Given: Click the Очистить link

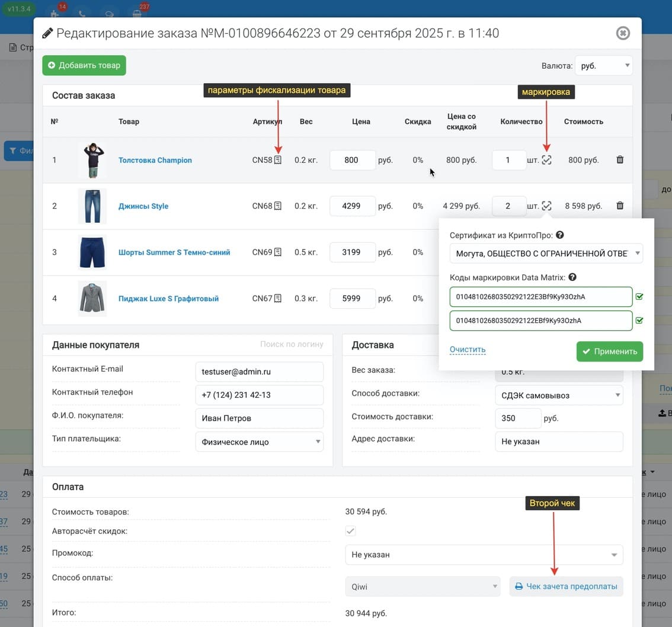Looking at the screenshot, I should tap(468, 350).
